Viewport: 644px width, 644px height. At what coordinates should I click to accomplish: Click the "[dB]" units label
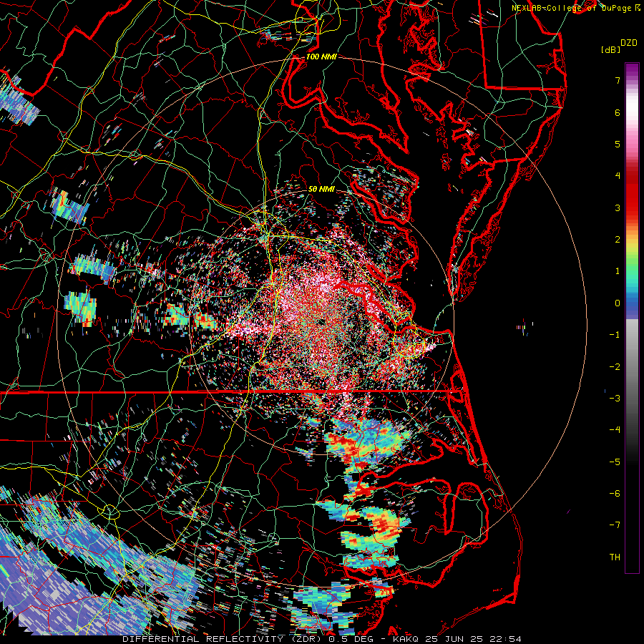click(x=610, y=49)
